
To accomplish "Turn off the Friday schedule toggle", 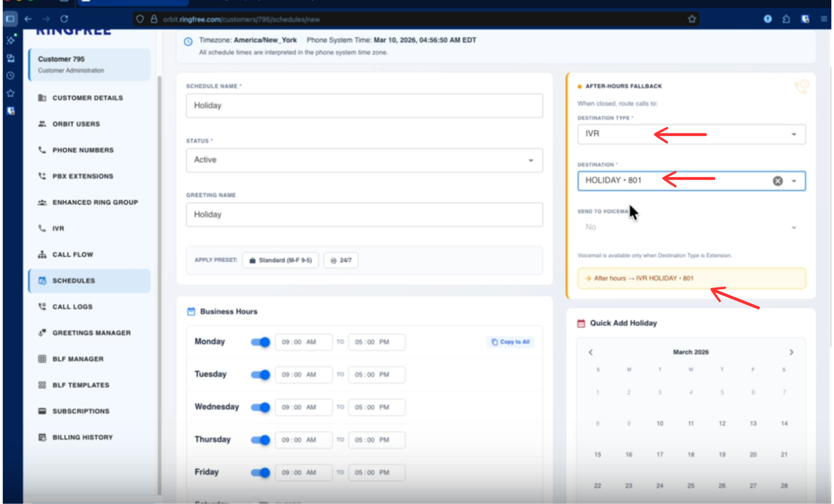I will 260,473.
